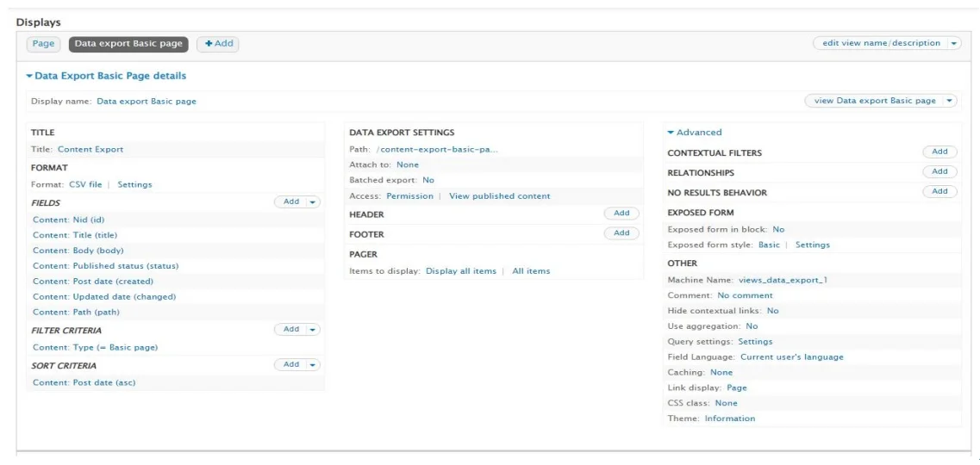The width and height of the screenshot is (980, 465).
Task: Open dropdown arrow next to edit view name/description
Action: (954, 44)
